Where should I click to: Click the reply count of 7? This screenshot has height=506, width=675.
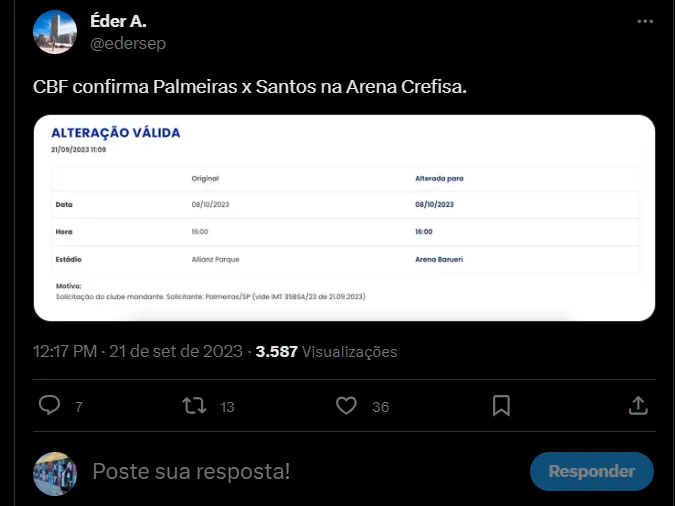[x=78, y=407]
